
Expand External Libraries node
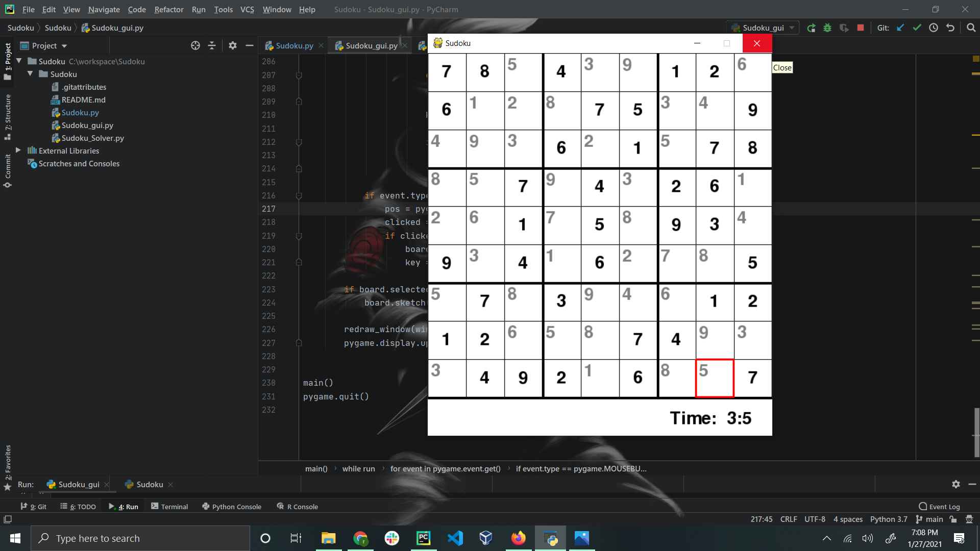(18, 151)
